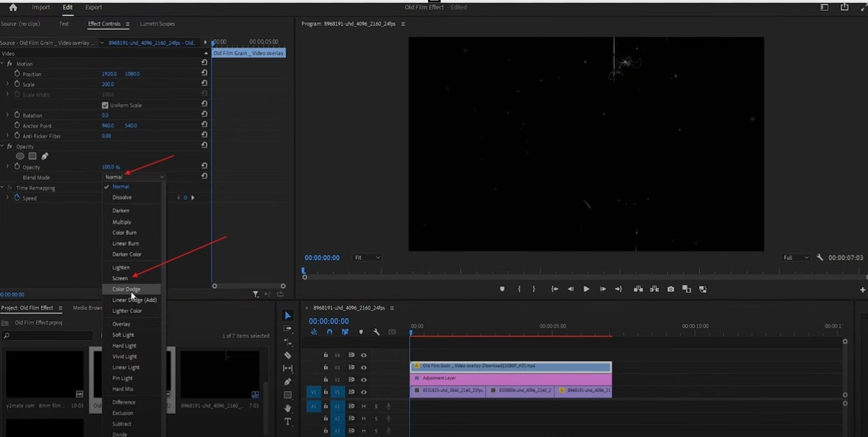The image size is (868, 437).
Task: Reset the Opacity effect with its reset arrow
Action: click(204, 146)
